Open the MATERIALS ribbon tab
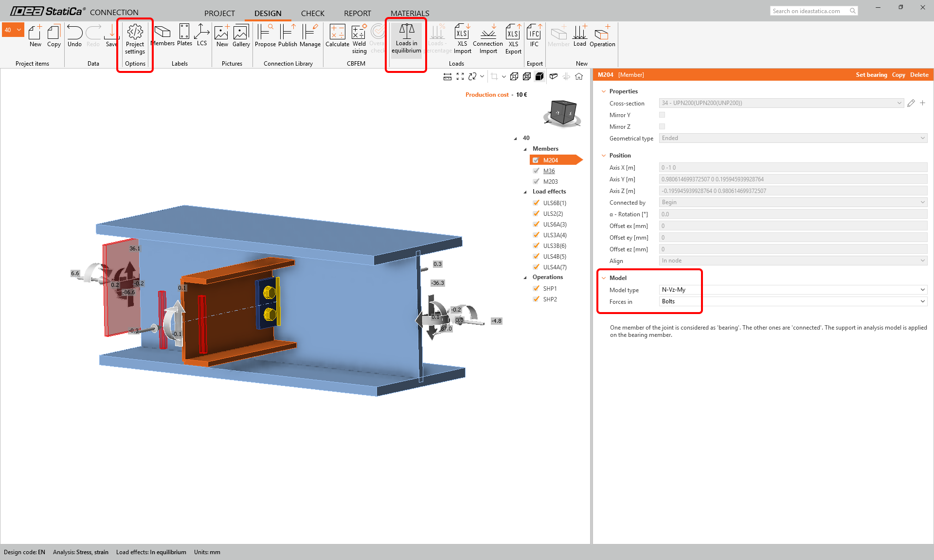 tap(409, 13)
